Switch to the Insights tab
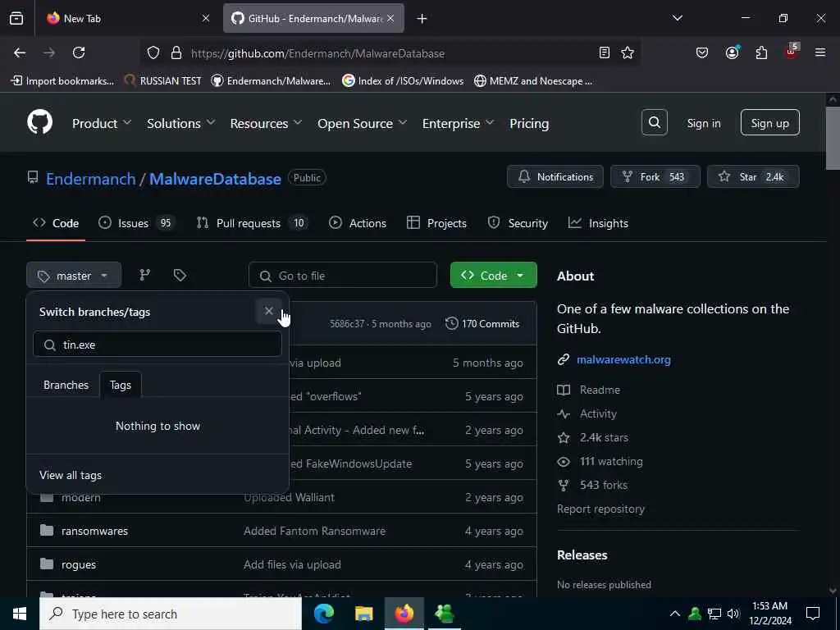Screen dimensions: 840x630 click(598, 223)
